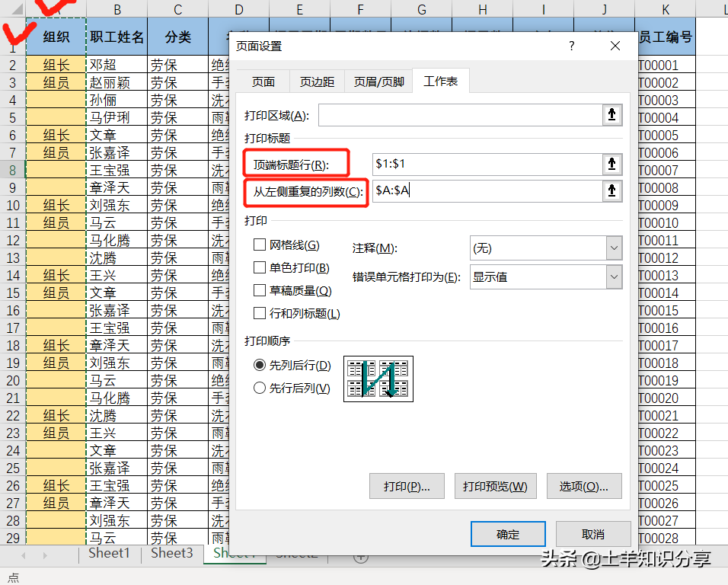728x585 pixels.
Task: Click cell containing 邓超
Action: pyautogui.click(x=117, y=65)
